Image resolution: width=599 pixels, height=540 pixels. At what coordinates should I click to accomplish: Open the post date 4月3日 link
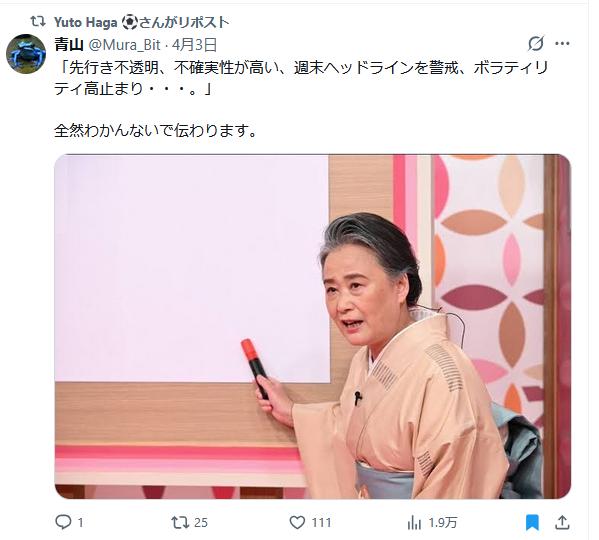(194, 45)
